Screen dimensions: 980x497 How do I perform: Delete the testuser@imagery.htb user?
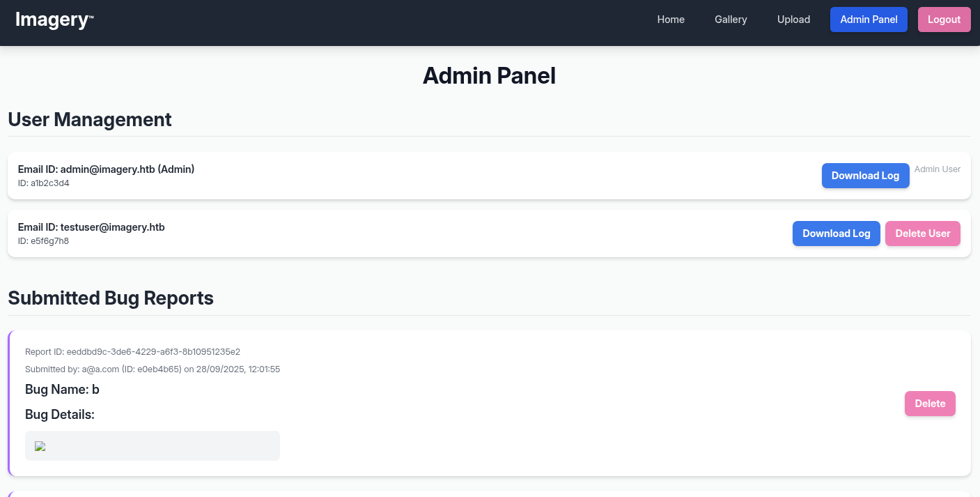(922, 234)
